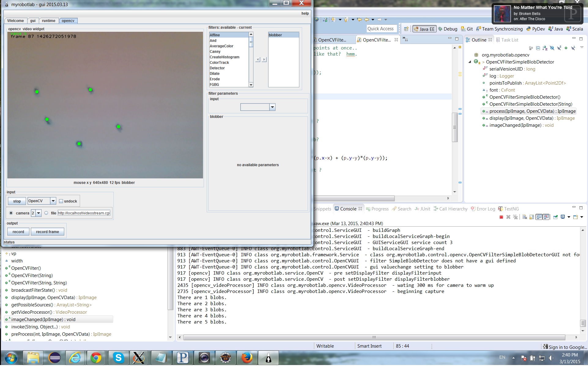Viewport: 588px width, 391px height.
Task: Open the Scala perspective
Action: (x=575, y=29)
